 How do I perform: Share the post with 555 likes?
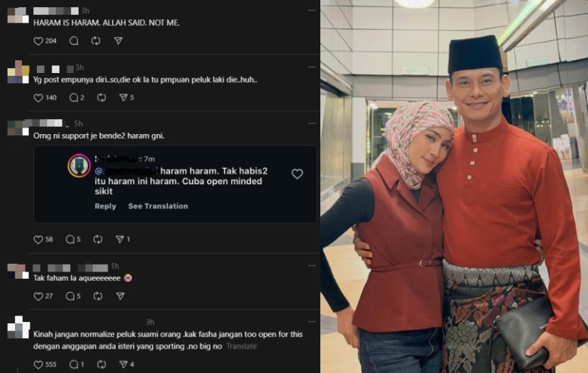pos(126,364)
